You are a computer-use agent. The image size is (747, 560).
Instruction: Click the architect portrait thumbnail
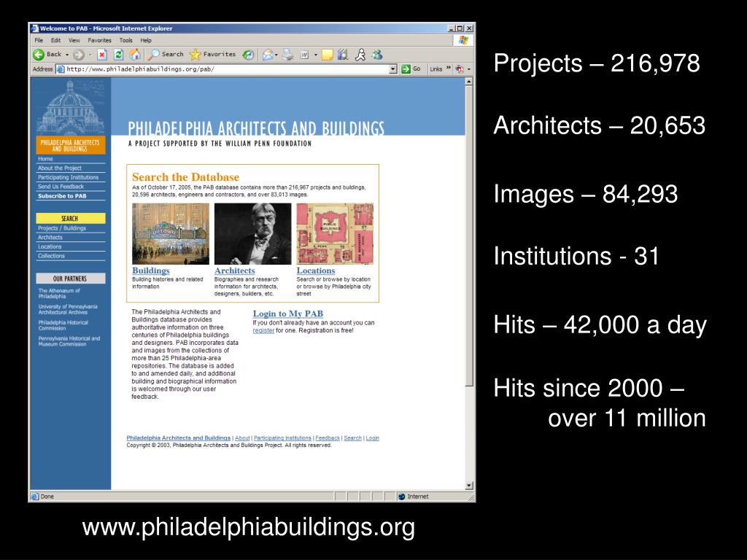[x=252, y=234]
